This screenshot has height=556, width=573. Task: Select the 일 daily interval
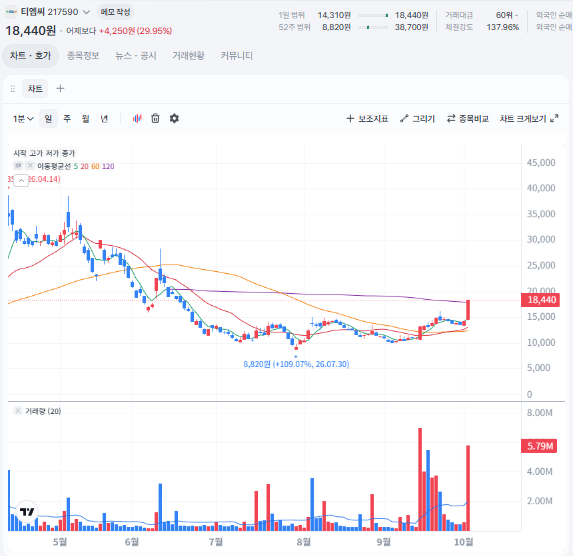48,118
